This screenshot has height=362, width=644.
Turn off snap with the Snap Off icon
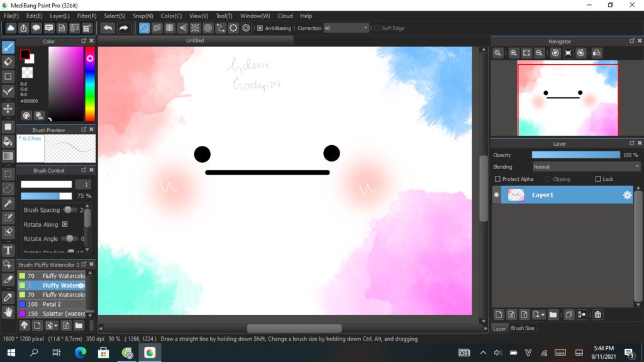tap(144, 28)
